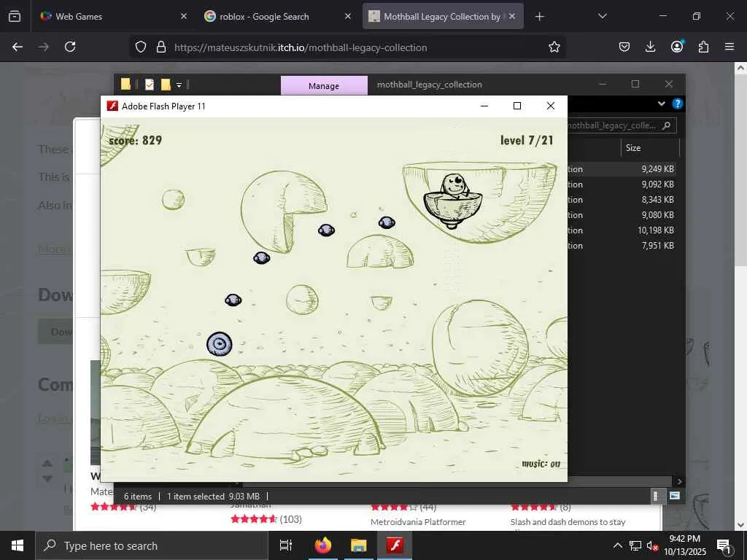747x560 pixels.
Task: Reload the current page
Action: pyautogui.click(x=70, y=47)
